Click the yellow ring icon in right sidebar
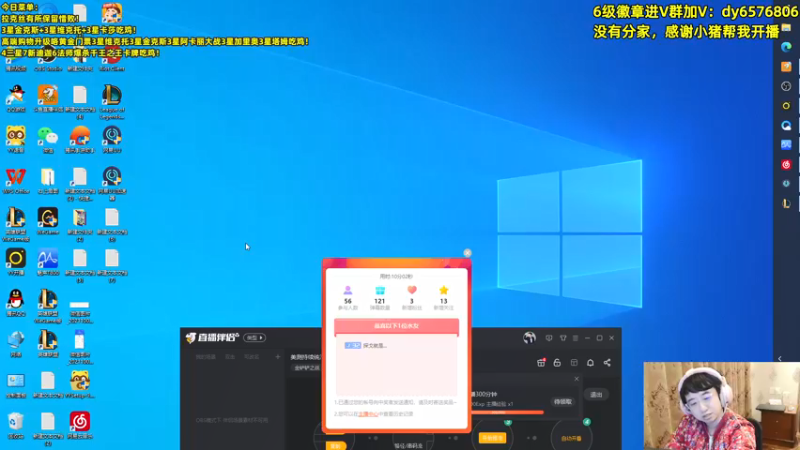This screenshot has width=800, height=450. 786,106
